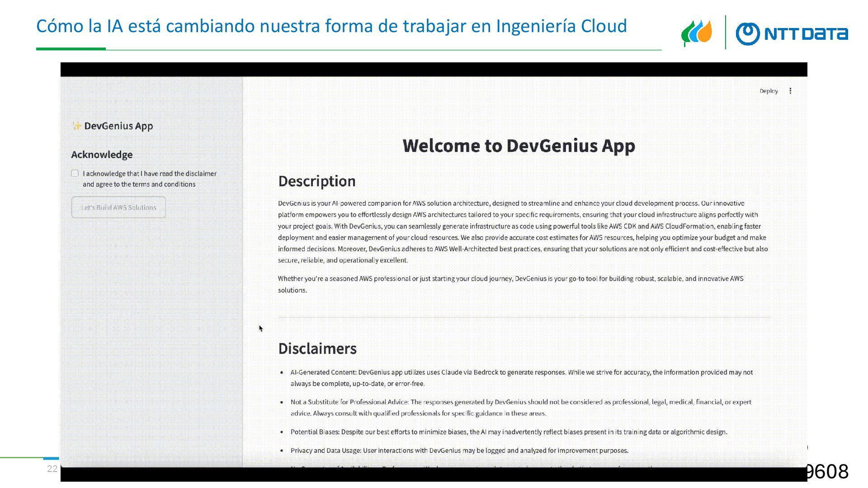The height and width of the screenshot is (488, 868).
Task: Click the slide page number 22
Action: tap(52, 469)
